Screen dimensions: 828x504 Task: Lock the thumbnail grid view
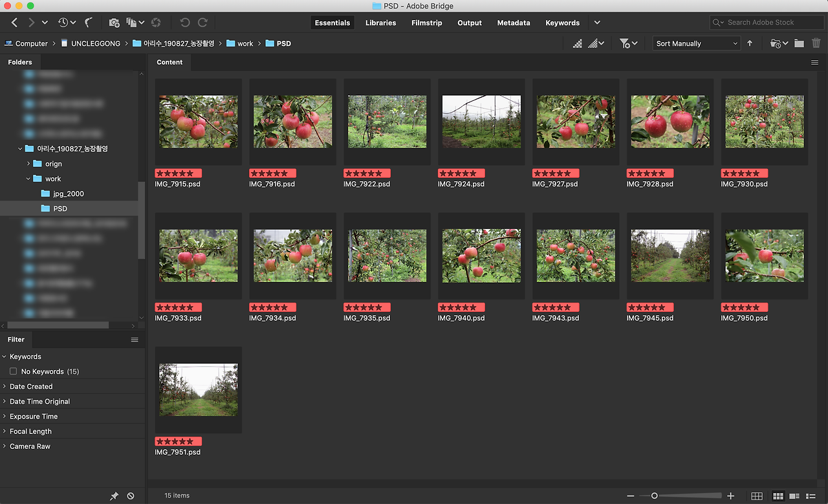click(756, 496)
